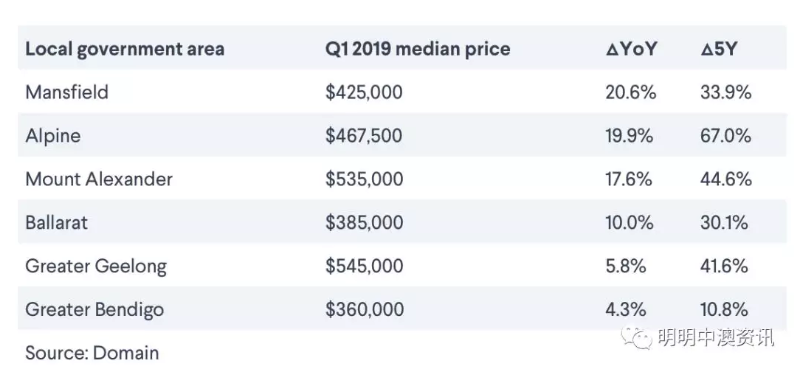Click the Local government area column header

pyautogui.click(x=125, y=49)
